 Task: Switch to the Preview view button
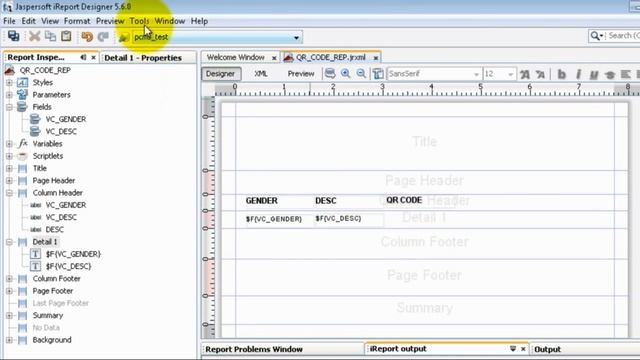click(x=301, y=74)
